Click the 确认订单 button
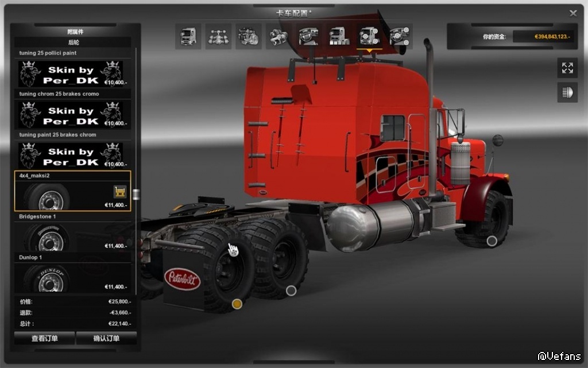This screenshot has width=588, height=368. 106,338
